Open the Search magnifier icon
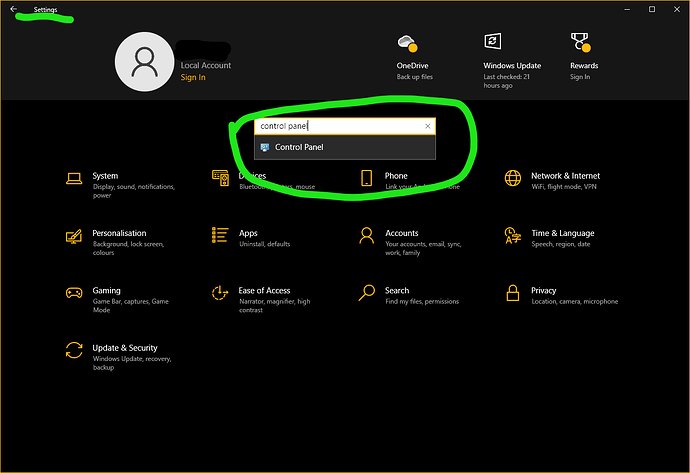The height and width of the screenshot is (473, 690). pyautogui.click(x=367, y=293)
